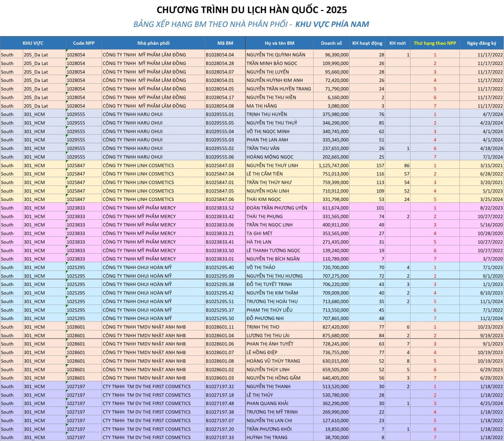
Task: Click the name TRỊNH THỊ THO
Action: (263, 327)
